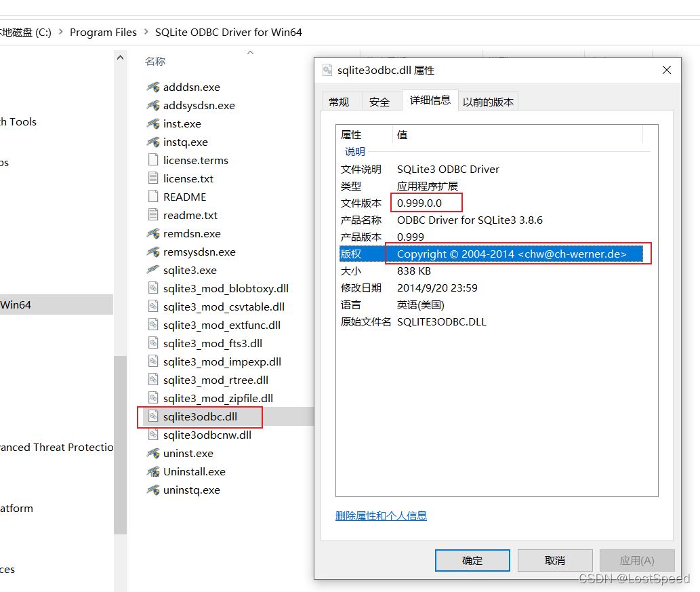700x592 pixels.
Task: Click the remsysdsn.exe file icon
Action: 153,252
